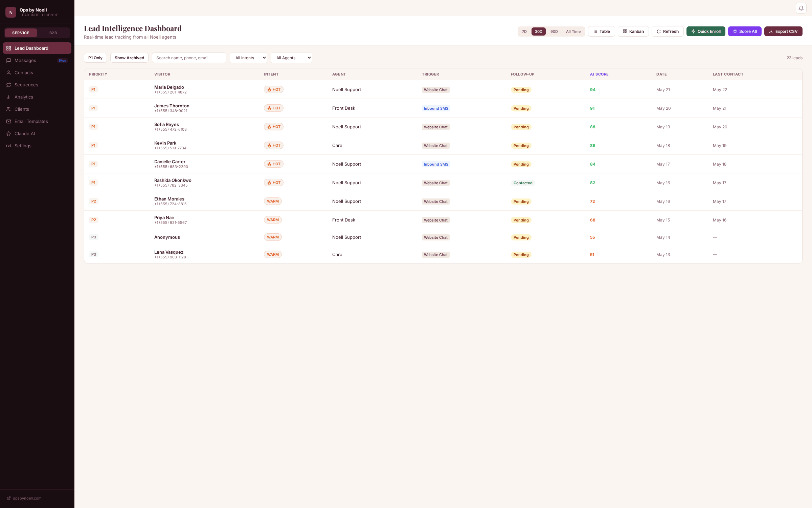Click Kevin Park's Care agent cell
This screenshot has width=812, height=508.
337,146
